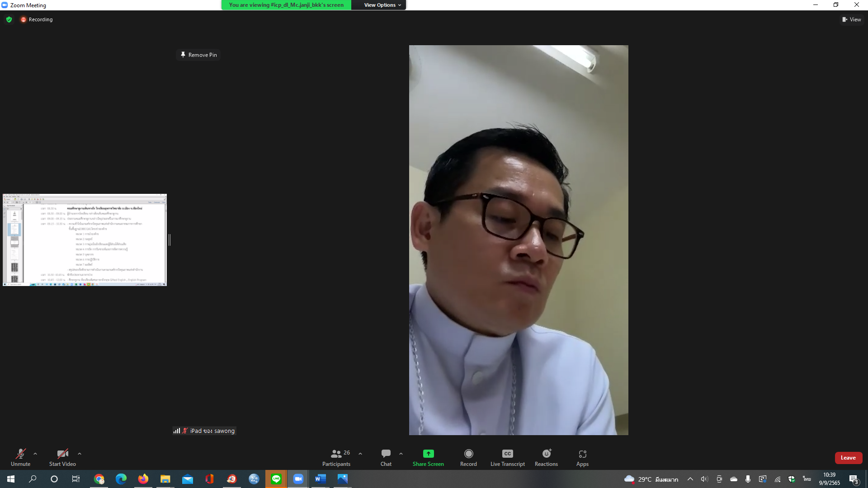The height and width of the screenshot is (488, 868).
Task: Click the shared screen thumbnail
Action: pyautogui.click(x=85, y=240)
